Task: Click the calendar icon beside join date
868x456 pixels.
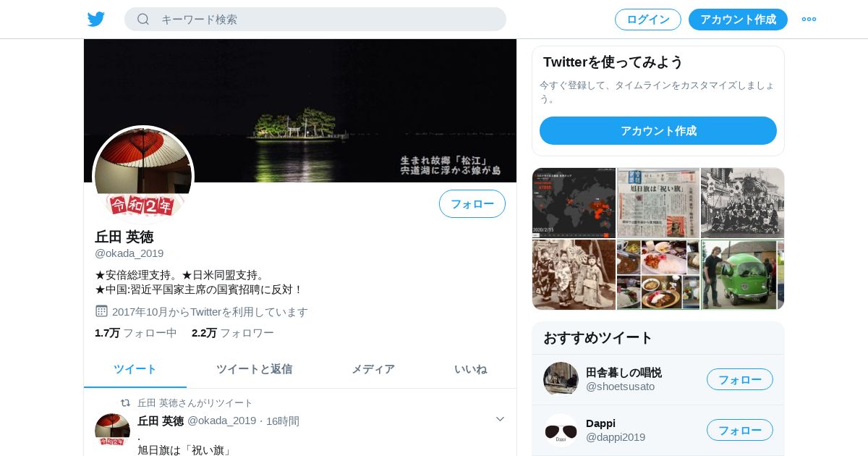Action: coord(101,311)
